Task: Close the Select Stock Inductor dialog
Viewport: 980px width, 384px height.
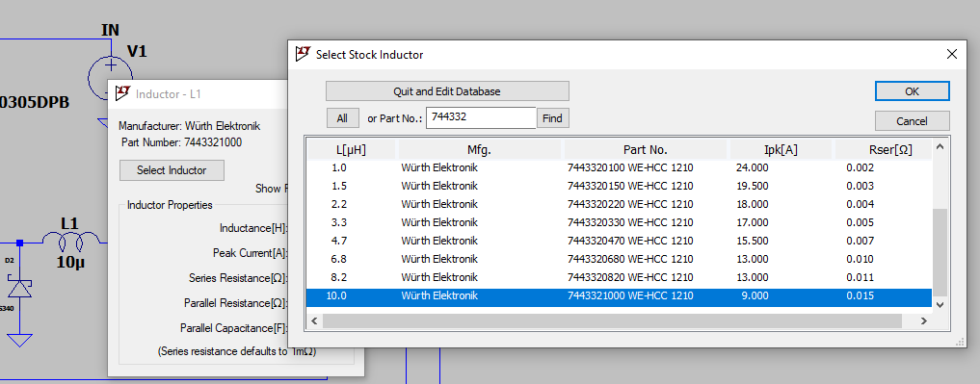Action: (x=952, y=54)
